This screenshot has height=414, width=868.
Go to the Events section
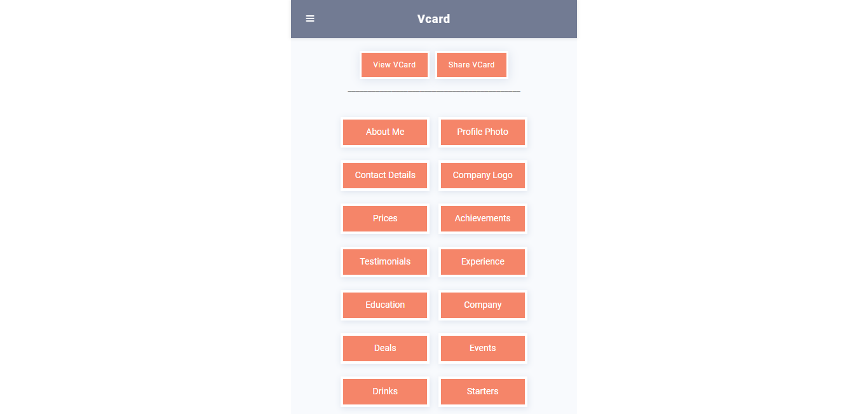(483, 348)
